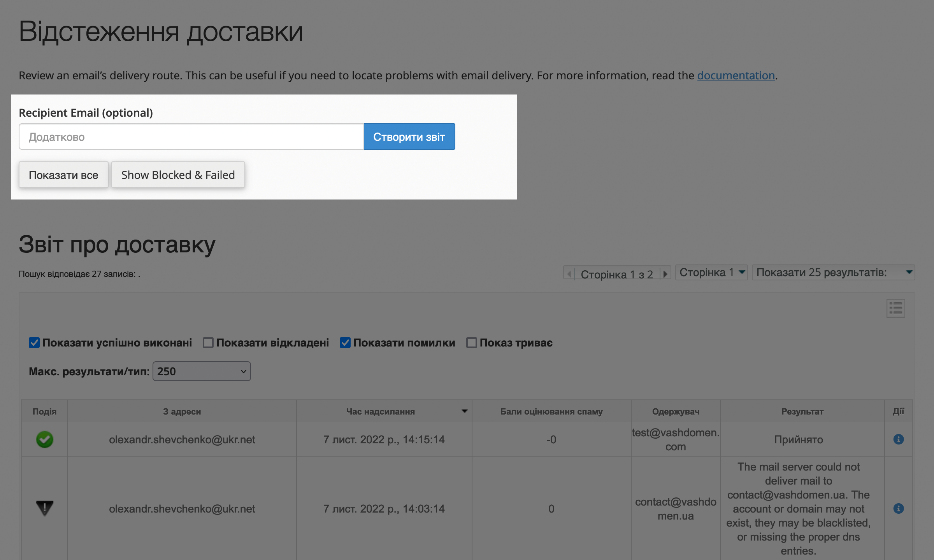This screenshot has height=560, width=934.
Task: Click sender address in the 14:03:14 row
Action: pyautogui.click(x=182, y=509)
